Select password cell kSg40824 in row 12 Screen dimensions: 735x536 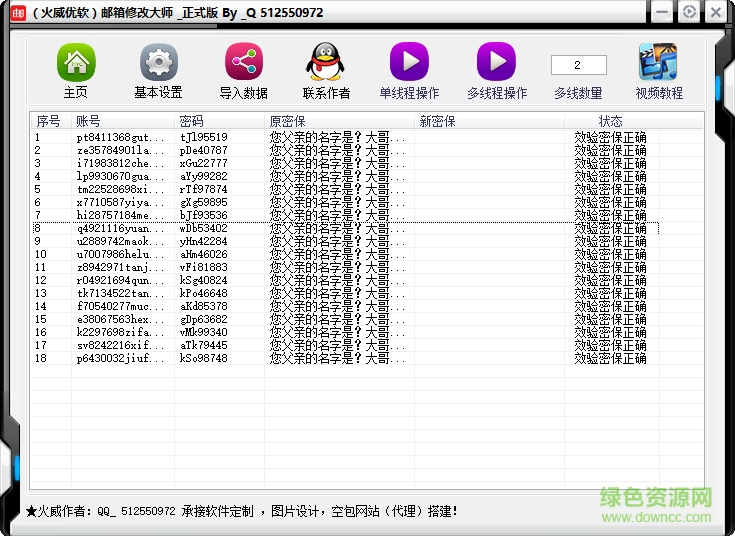tap(203, 280)
